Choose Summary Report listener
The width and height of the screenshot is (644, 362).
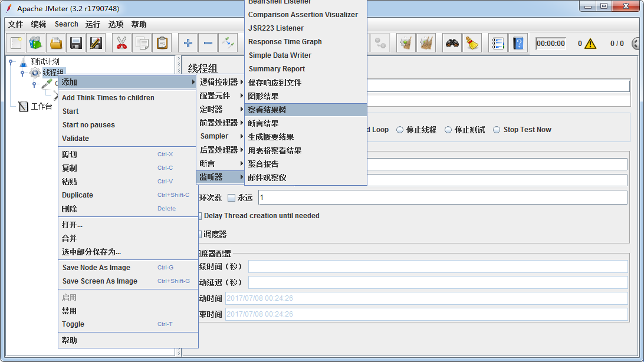point(306,68)
